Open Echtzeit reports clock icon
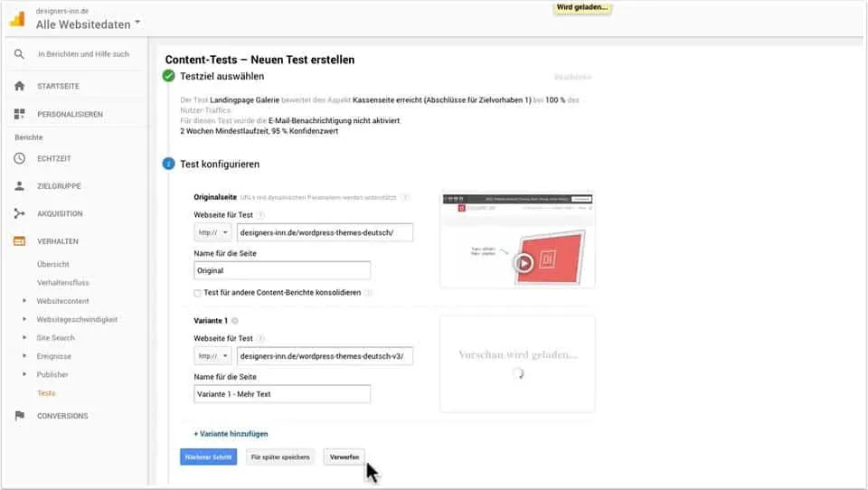The width and height of the screenshot is (868, 490). 19,159
